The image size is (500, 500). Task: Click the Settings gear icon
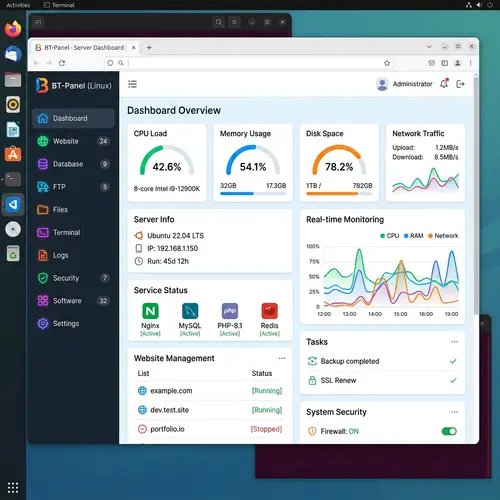pyautogui.click(x=43, y=323)
